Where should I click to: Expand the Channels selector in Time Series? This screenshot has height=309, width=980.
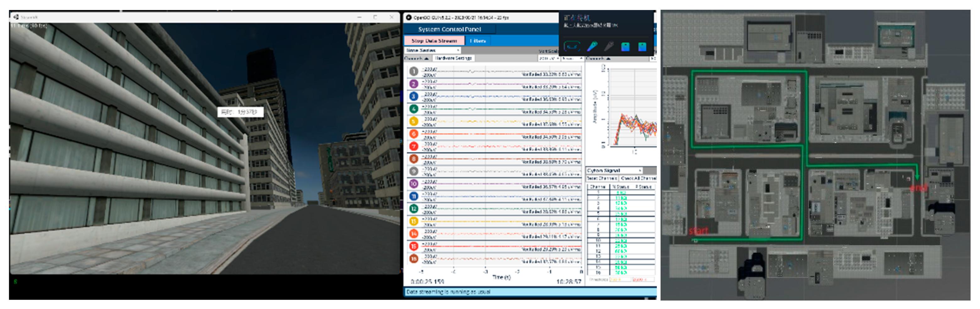pos(416,59)
